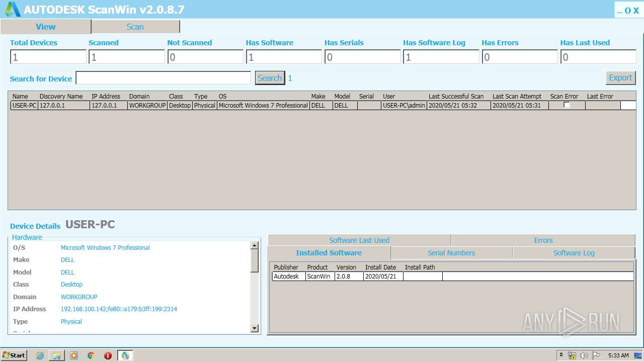Click the IP Address column header
This screenshot has height=362, width=644.
[106, 97]
